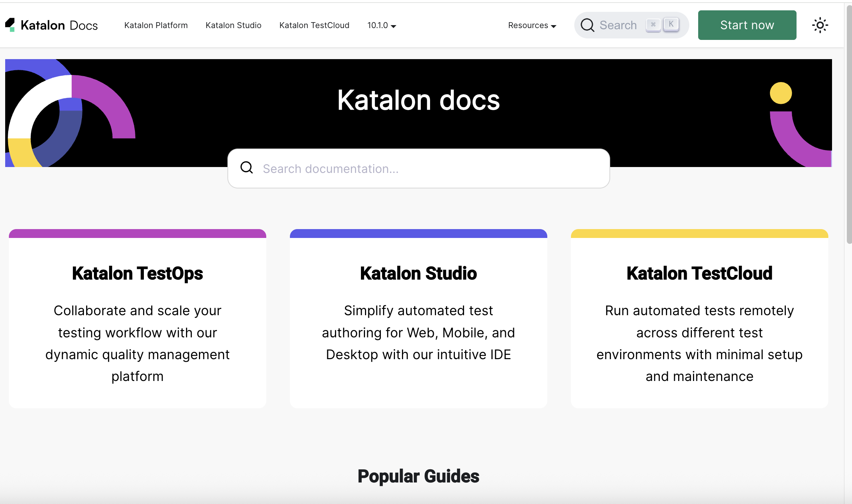The height and width of the screenshot is (504, 852).
Task: Expand the 10.1.0 version dropdown
Action: 382,25
